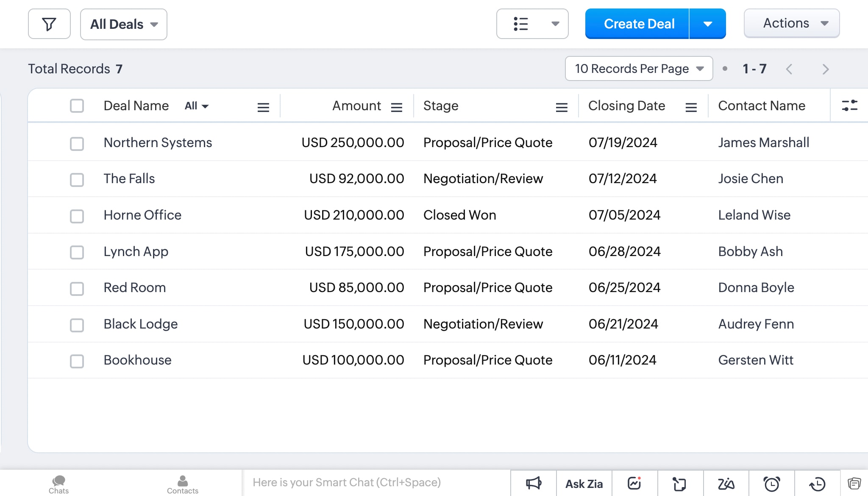Click inside the Smart Chat input field
868x496 pixels.
pyautogui.click(x=373, y=482)
